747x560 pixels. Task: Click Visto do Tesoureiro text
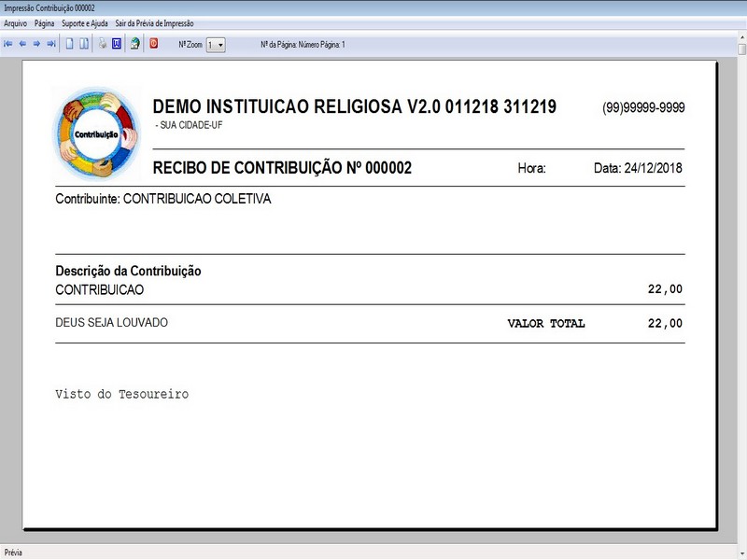click(x=122, y=394)
